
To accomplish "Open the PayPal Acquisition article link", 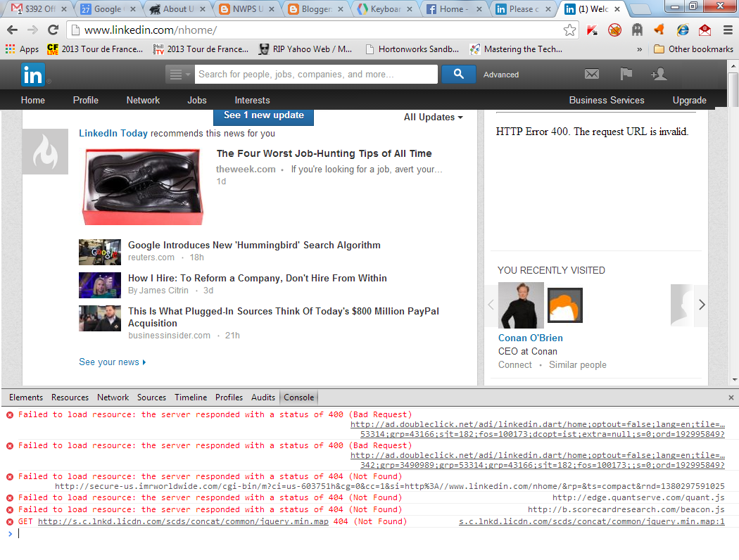I will (283, 317).
